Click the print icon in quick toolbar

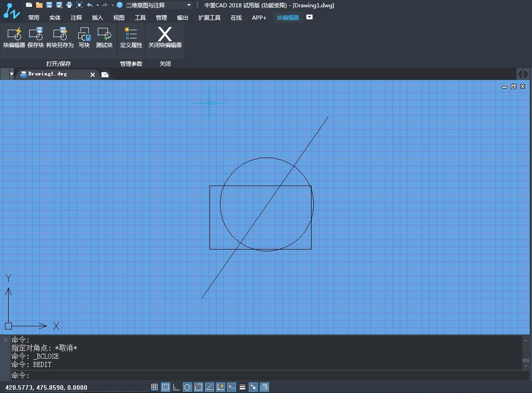[x=69, y=5]
